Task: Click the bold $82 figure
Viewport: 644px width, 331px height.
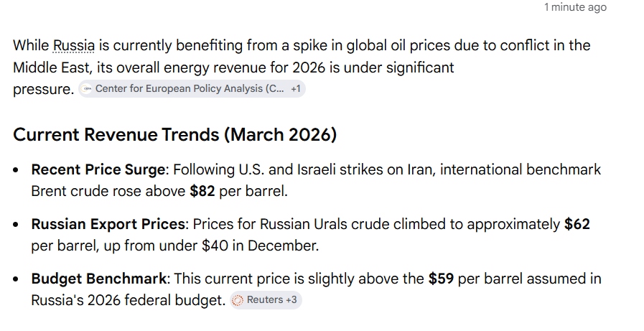Action: coord(202,192)
